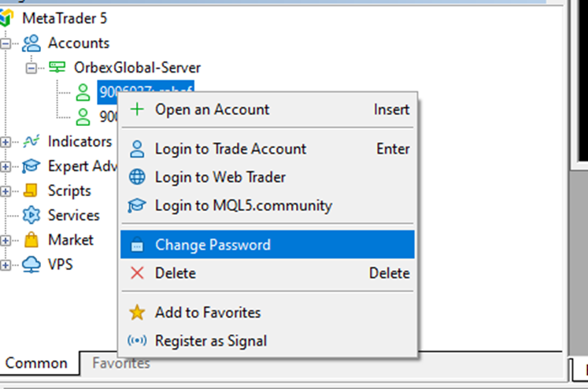Click the globe icon beside Login to Web Trader
This screenshot has width=588, height=389.
[137, 176]
